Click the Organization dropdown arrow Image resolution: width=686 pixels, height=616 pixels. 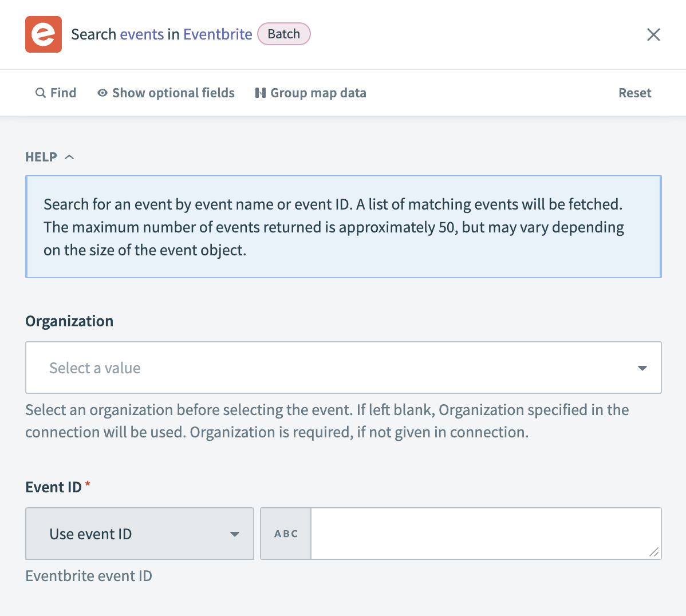(642, 368)
